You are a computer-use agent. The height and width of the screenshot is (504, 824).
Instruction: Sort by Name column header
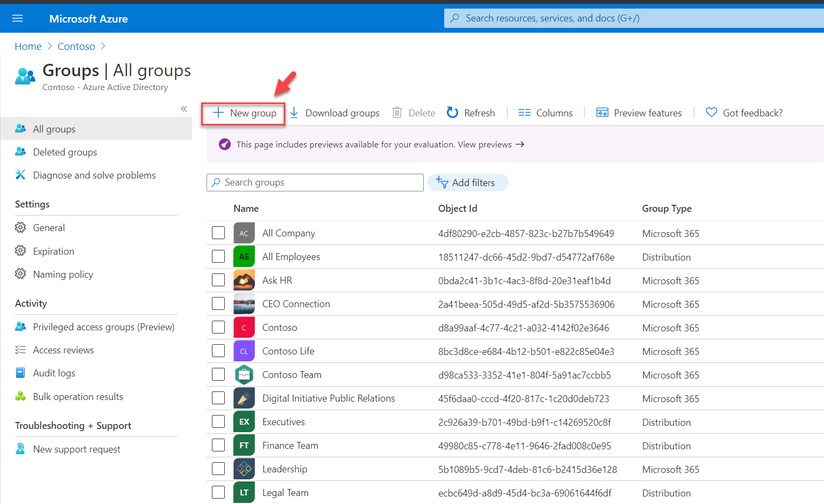coord(246,209)
